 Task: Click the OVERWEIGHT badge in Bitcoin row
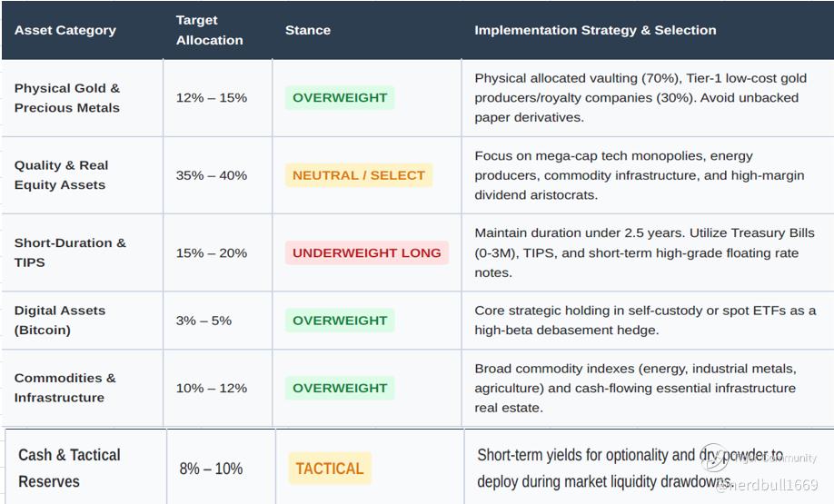(340, 321)
